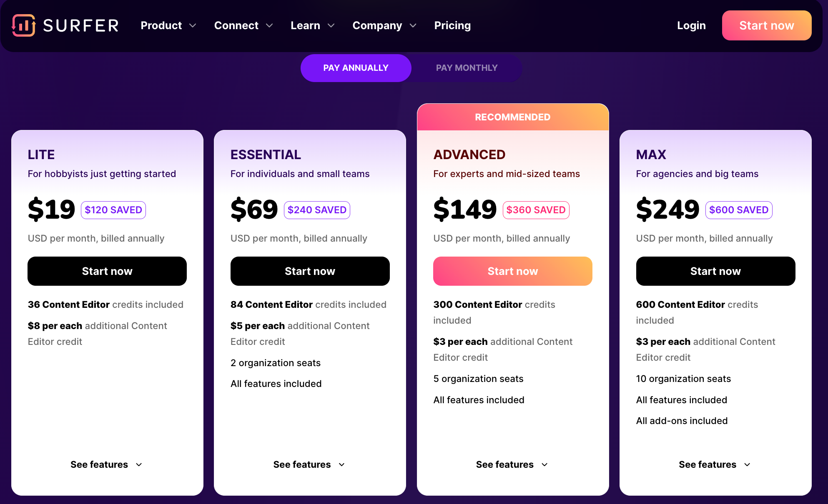Expand the Max plan features list
The height and width of the screenshot is (504, 828).
[x=715, y=464]
